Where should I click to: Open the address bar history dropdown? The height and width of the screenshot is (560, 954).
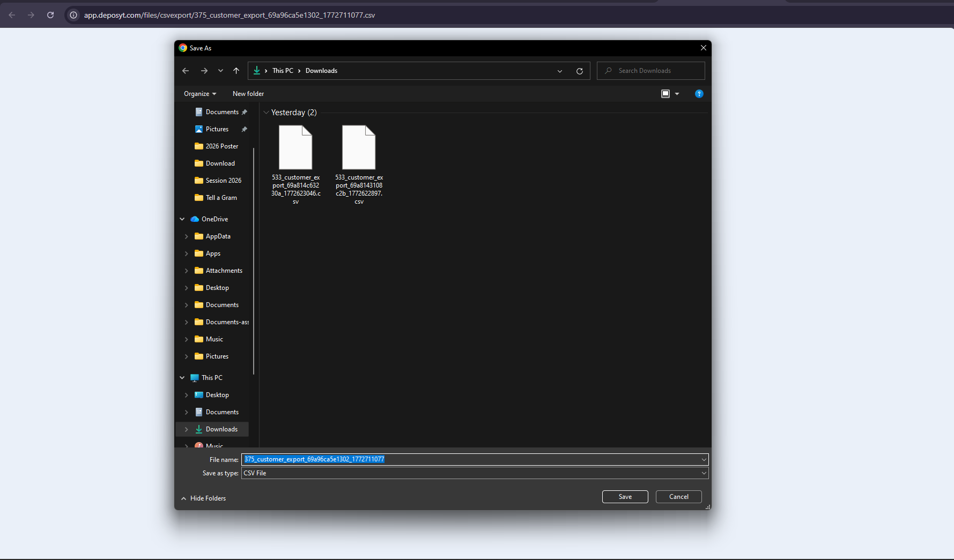point(560,71)
